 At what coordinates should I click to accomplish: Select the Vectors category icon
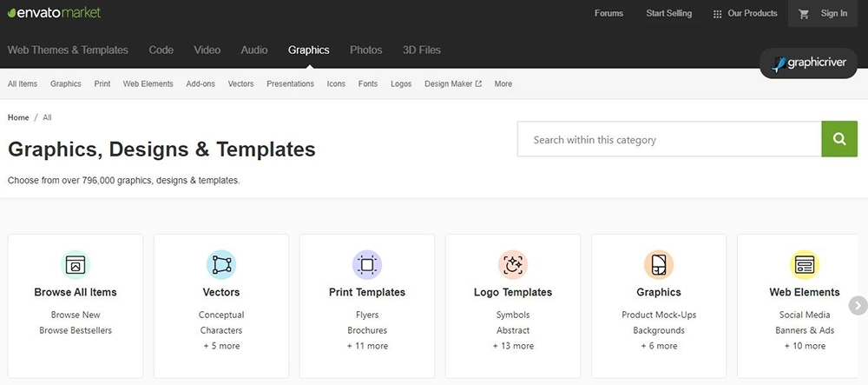click(x=221, y=265)
